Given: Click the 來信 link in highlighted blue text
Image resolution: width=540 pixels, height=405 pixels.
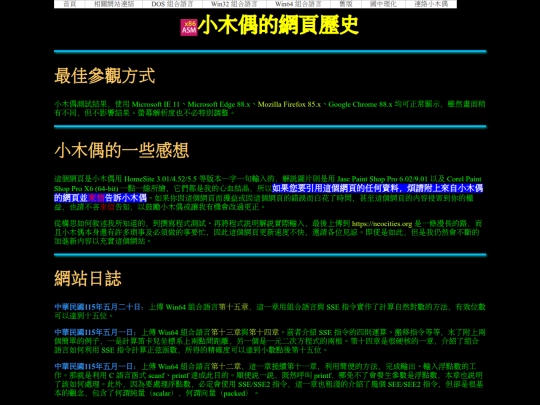Looking at the screenshot, I should pyautogui.click(x=96, y=198).
